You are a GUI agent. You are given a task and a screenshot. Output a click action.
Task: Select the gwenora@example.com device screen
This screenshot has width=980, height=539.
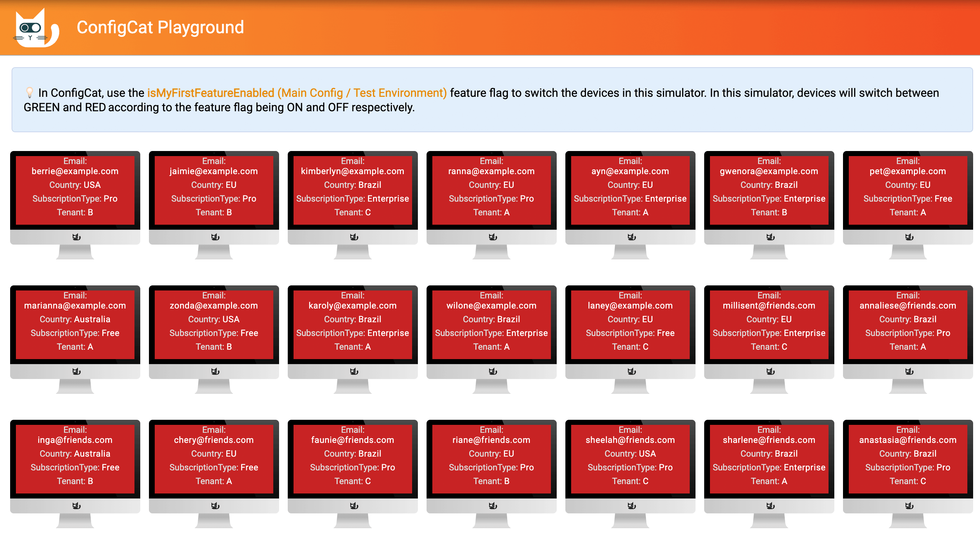pyautogui.click(x=769, y=190)
